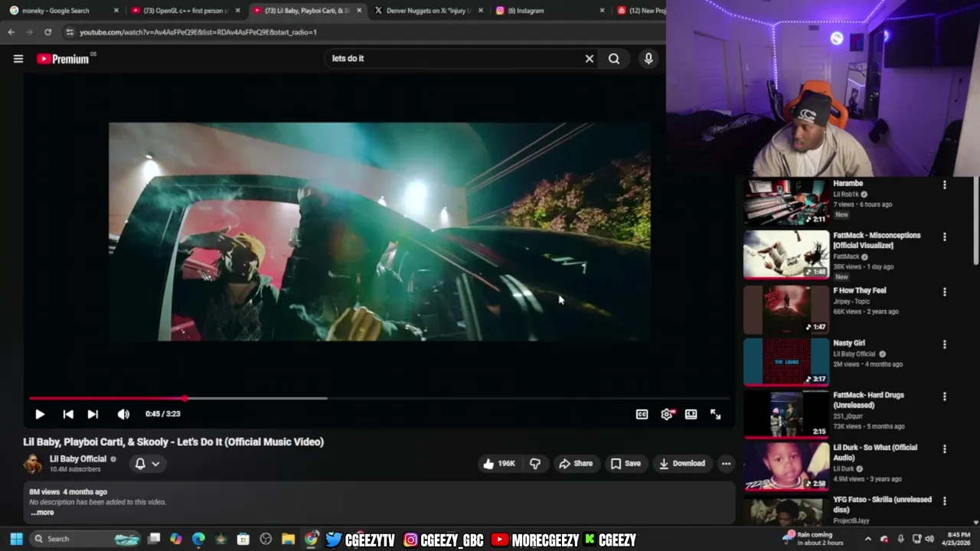Screen dimensions: 980x551
Task: Toggle closed captions on the player
Action: coord(642,414)
